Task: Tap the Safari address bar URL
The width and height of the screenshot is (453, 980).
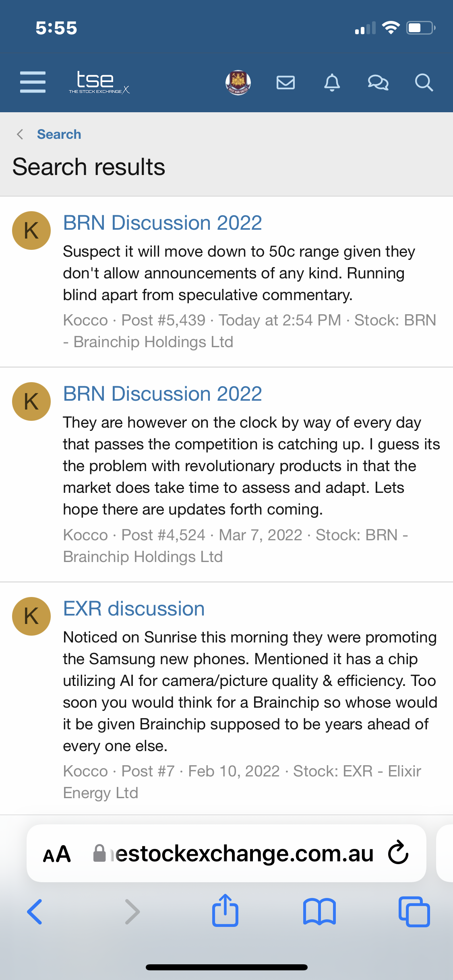Action: [x=234, y=854]
